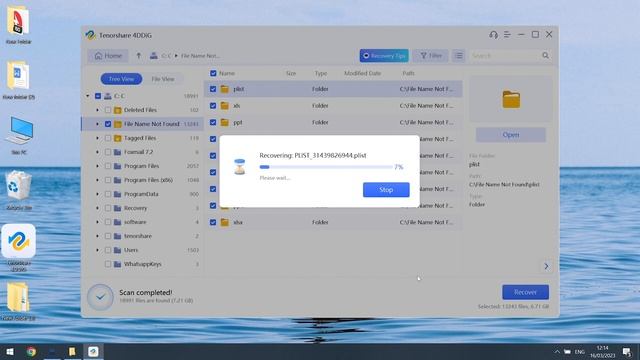Select the plist folder icon in list

[224, 89]
